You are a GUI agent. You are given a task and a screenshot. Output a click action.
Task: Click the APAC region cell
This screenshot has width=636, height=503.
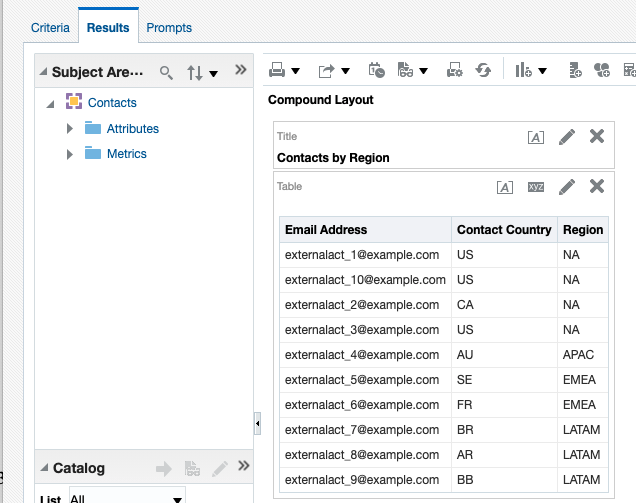583,355
